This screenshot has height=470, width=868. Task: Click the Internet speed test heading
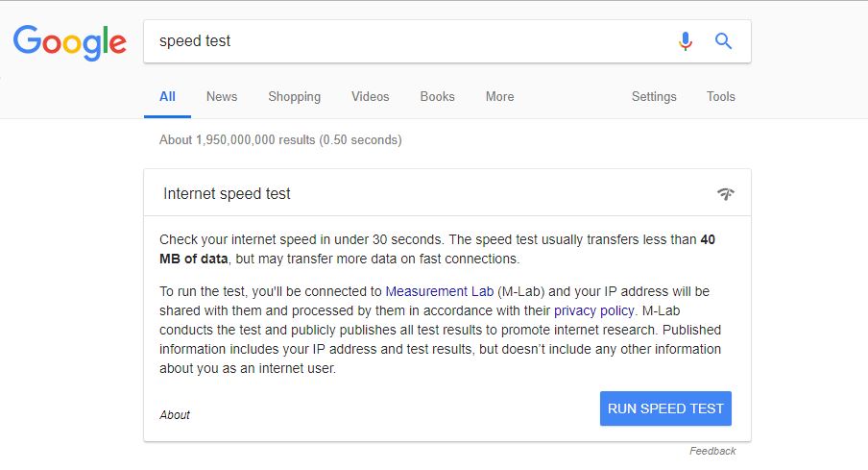227,193
